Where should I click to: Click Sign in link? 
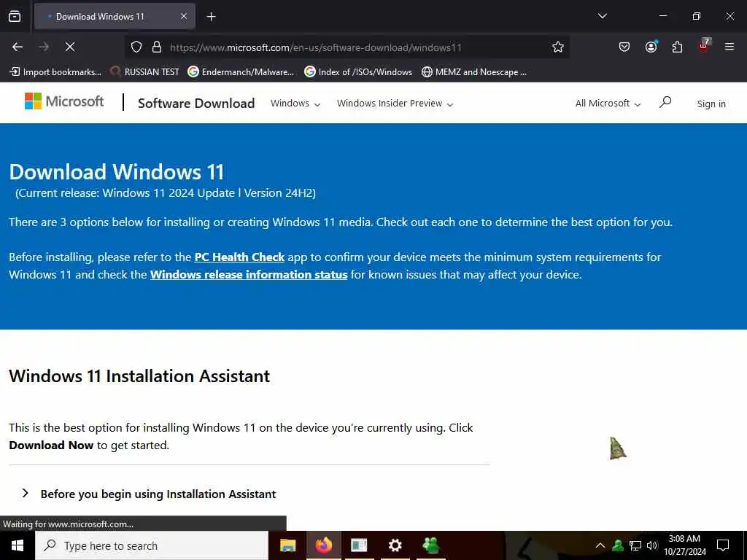[x=711, y=104]
